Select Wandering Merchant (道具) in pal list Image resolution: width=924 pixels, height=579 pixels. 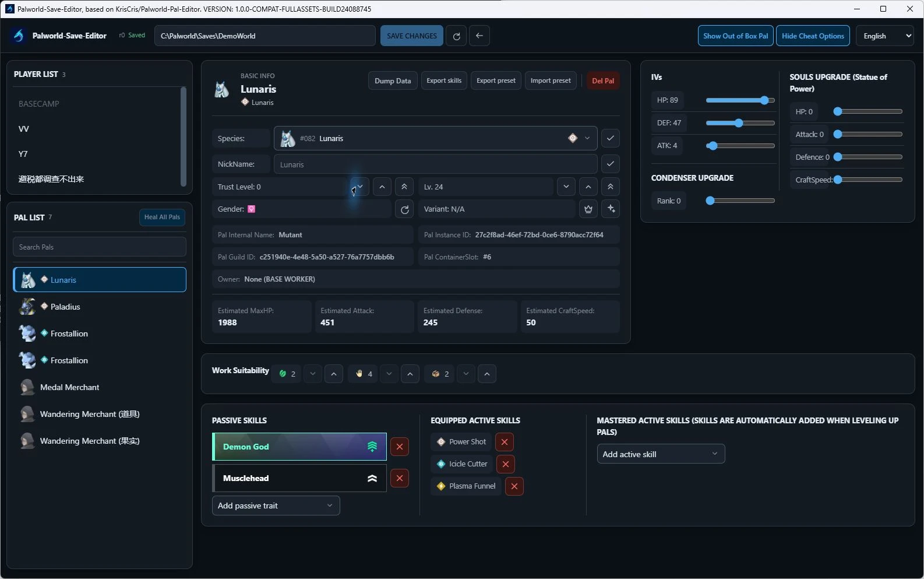click(100, 414)
